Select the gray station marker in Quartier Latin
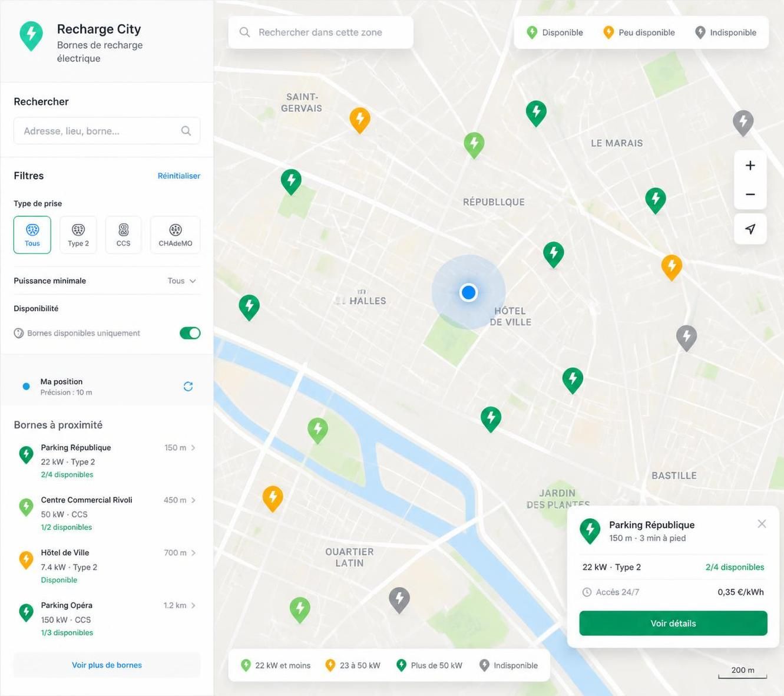This screenshot has height=696, width=784. [x=399, y=600]
